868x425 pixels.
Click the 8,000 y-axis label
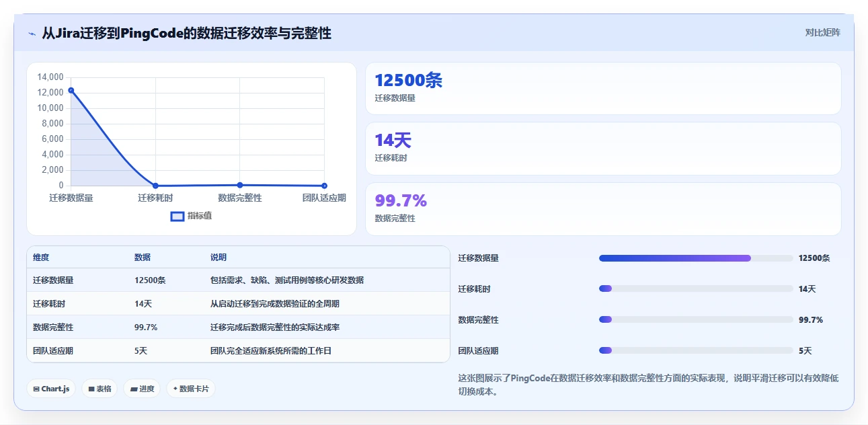click(x=52, y=124)
